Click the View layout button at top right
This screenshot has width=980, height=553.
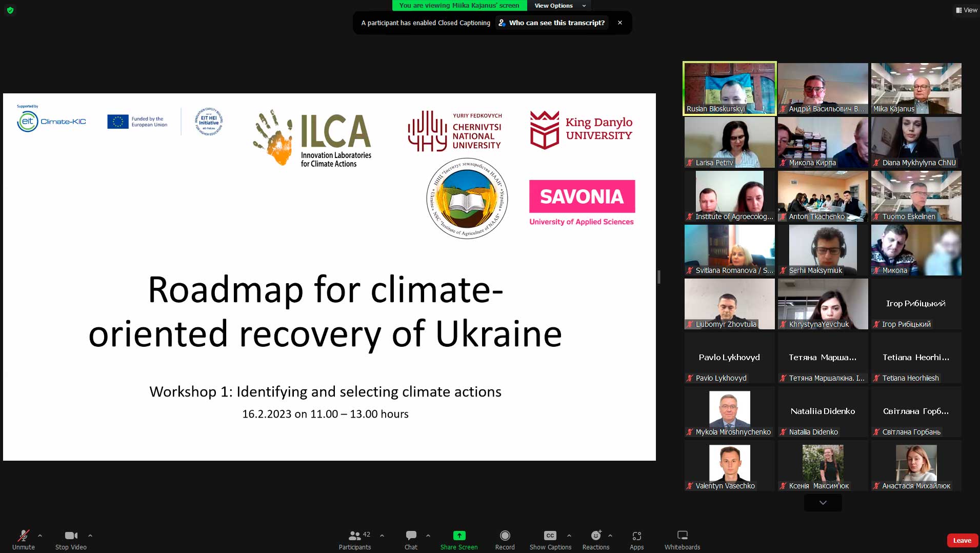click(967, 10)
